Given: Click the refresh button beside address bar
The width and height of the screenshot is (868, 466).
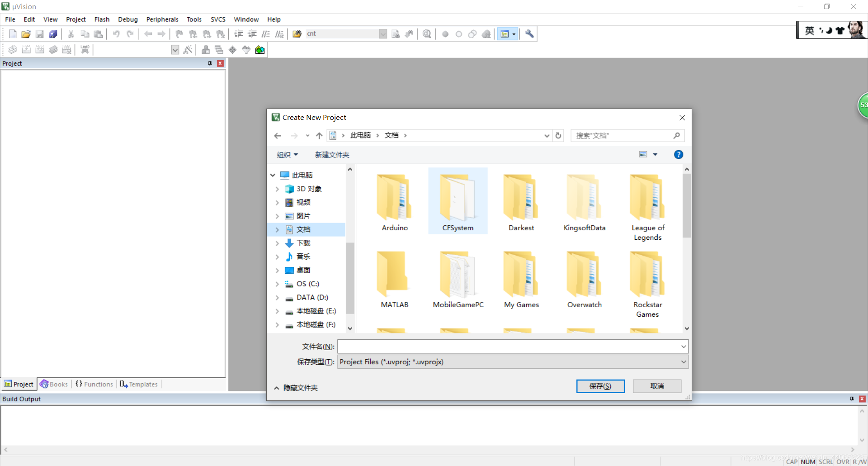Looking at the screenshot, I should tap(558, 136).
